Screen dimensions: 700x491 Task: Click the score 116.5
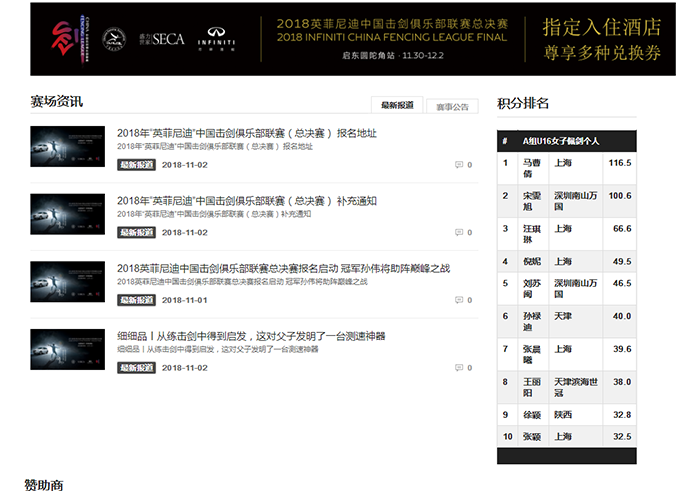click(620, 163)
